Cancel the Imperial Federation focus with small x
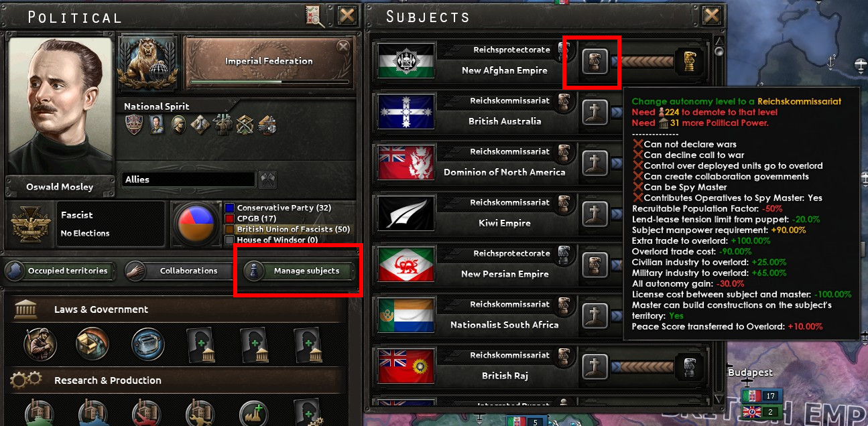Image resolution: width=868 pixels, height=426 pixels. click(x=343, y=46)
